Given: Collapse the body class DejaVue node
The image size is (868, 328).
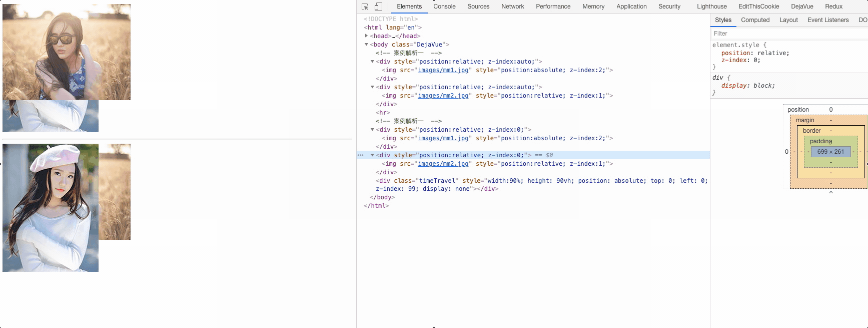Looking at the screenshot, I should point(367,45).
